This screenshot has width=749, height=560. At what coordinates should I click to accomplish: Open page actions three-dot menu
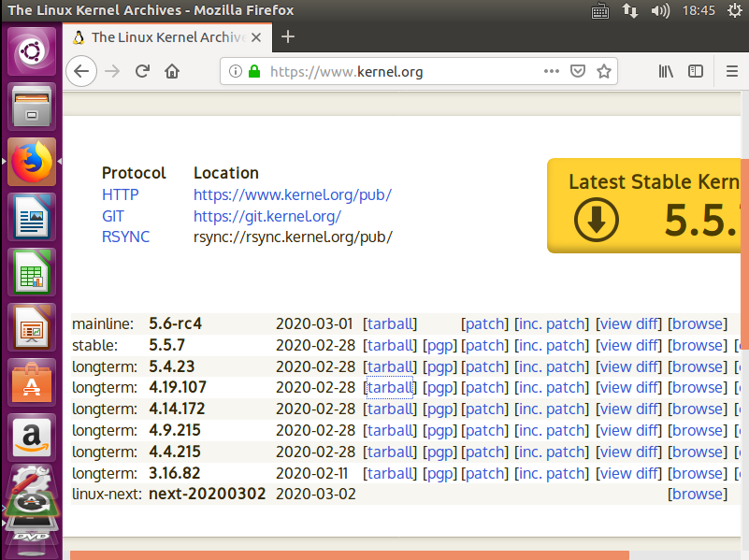[552, 71]
